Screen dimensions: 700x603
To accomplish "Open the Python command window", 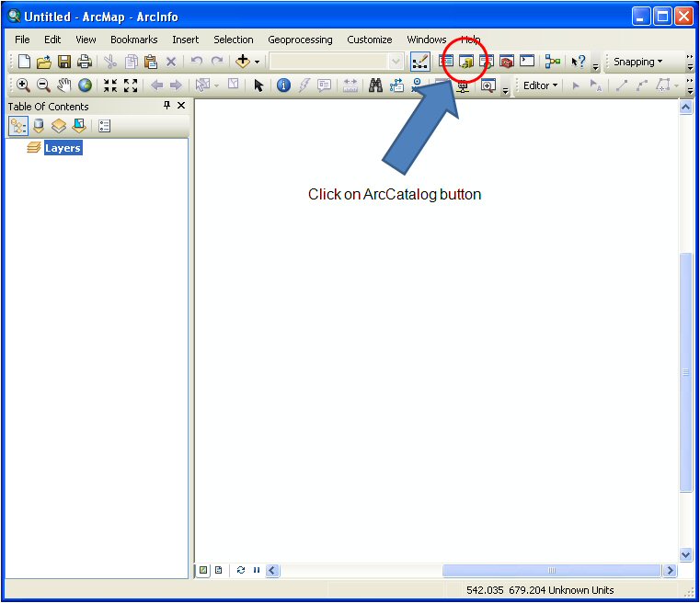I will pos(527,61).
